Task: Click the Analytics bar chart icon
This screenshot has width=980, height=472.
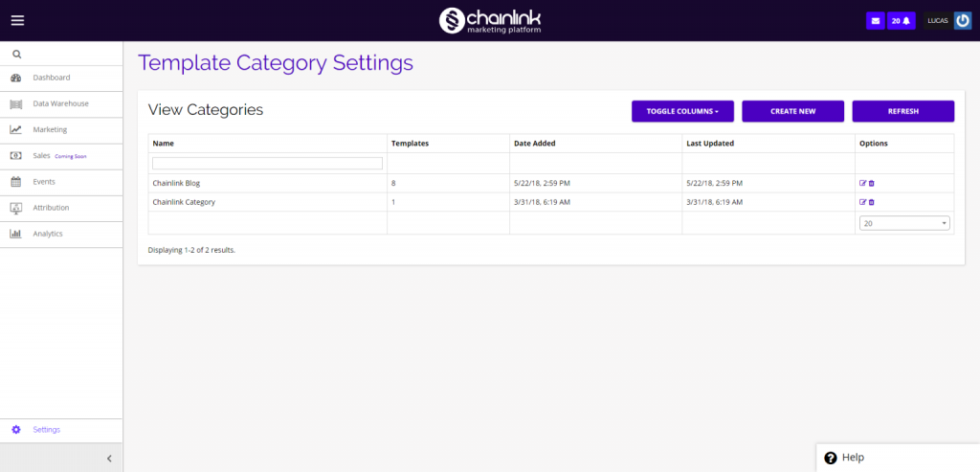Action: click(16, 234)
